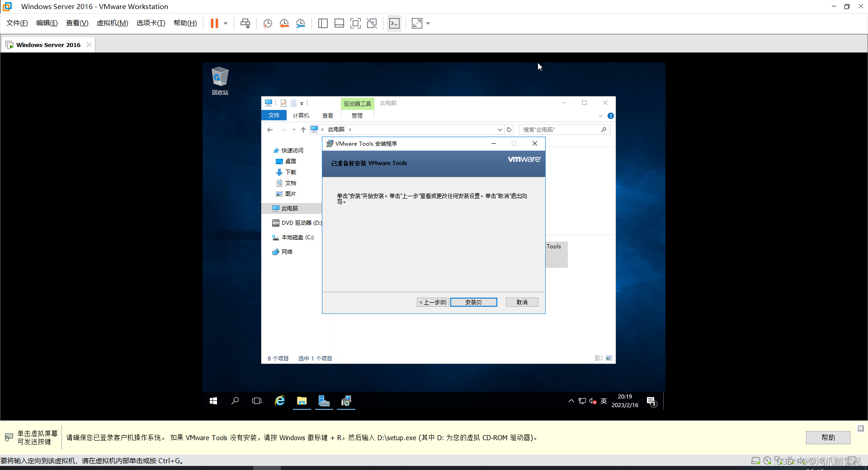Open the 编辑(E) menu

tap(47, 23)
